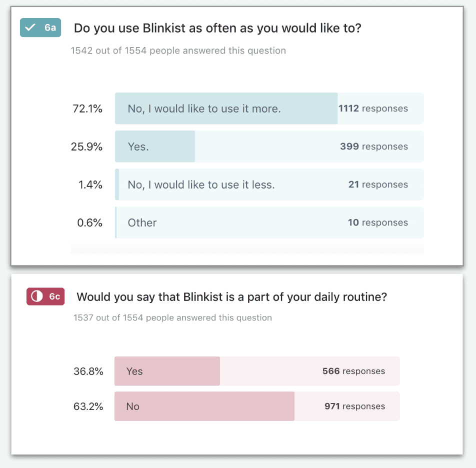Click the pink 'No' bar in question 6c

pos(257,406)
